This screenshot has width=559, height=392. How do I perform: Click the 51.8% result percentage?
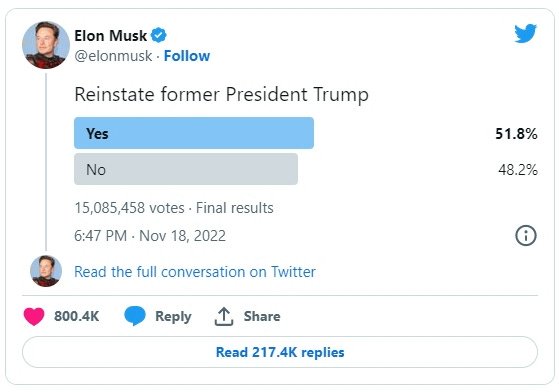point(516,134)
